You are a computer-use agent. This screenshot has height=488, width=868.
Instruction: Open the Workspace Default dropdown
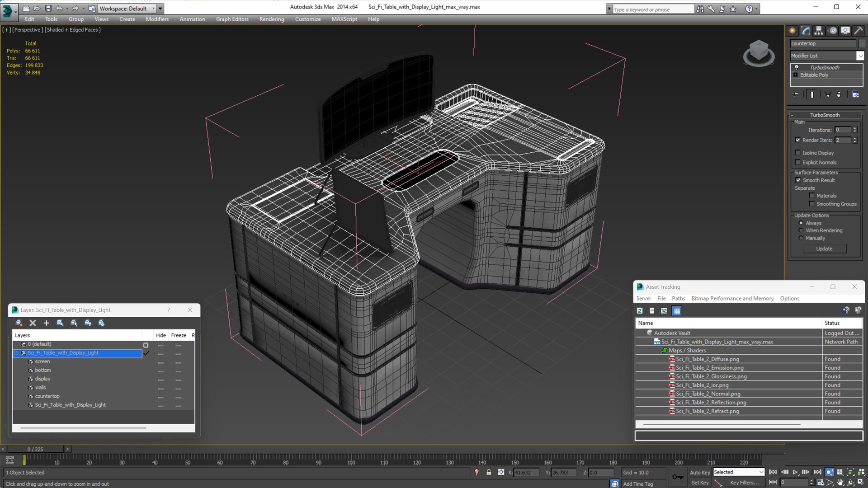[x=154, y=9]
